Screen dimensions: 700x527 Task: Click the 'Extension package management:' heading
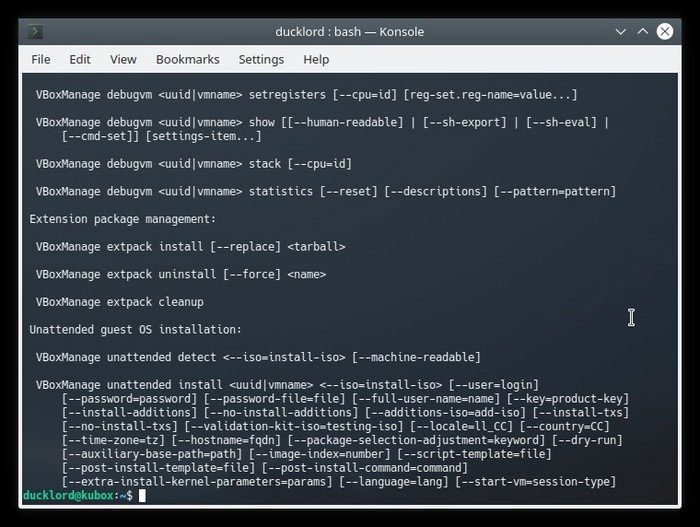click(x=123, y=219)
